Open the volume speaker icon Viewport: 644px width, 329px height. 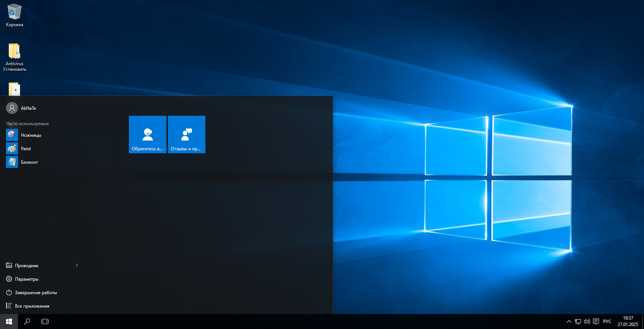point(587,322)
